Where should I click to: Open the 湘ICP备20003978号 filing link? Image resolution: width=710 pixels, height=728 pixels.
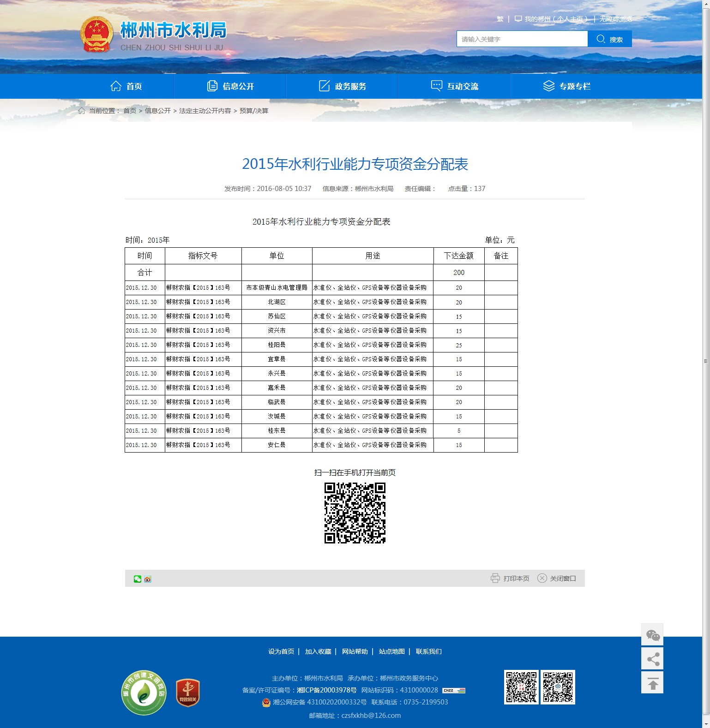(x=327, y=690)
